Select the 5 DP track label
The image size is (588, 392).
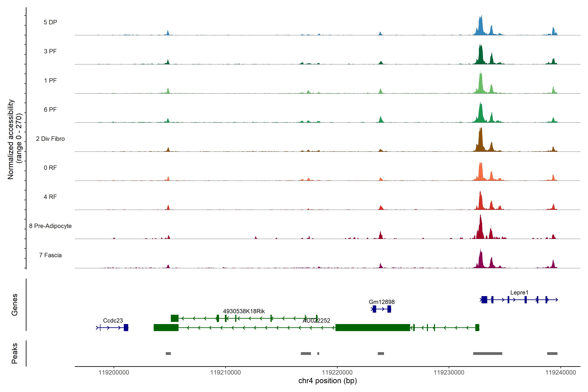tap(50, 22)
